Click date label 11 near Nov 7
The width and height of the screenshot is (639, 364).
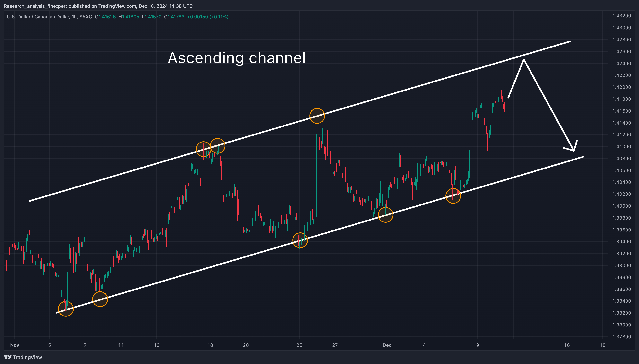pyautogui.click(x=121, y=345)
